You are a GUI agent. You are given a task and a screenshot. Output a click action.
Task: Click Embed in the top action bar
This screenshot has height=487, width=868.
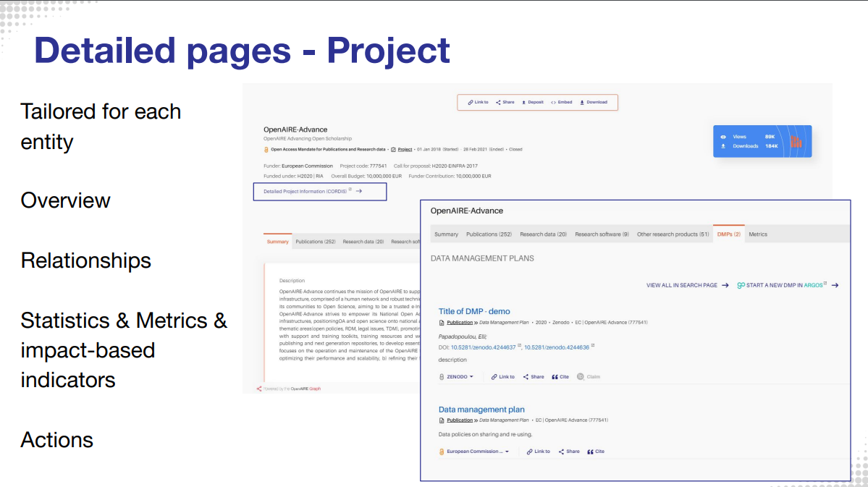(561, 102)
